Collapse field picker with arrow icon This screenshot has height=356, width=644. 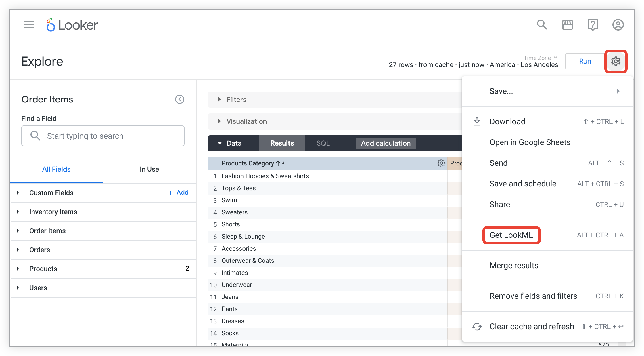click(180, 99)
